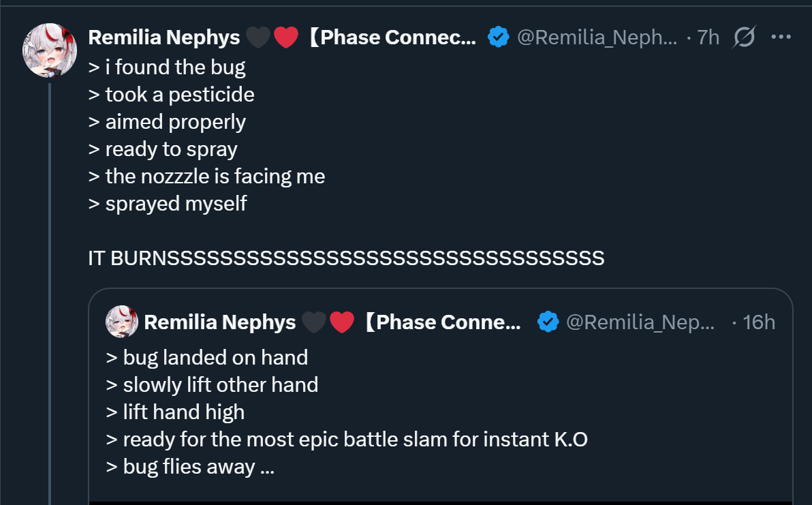Open the 7h timestamp link
The image size is (812, 505).
click(708, 37)
